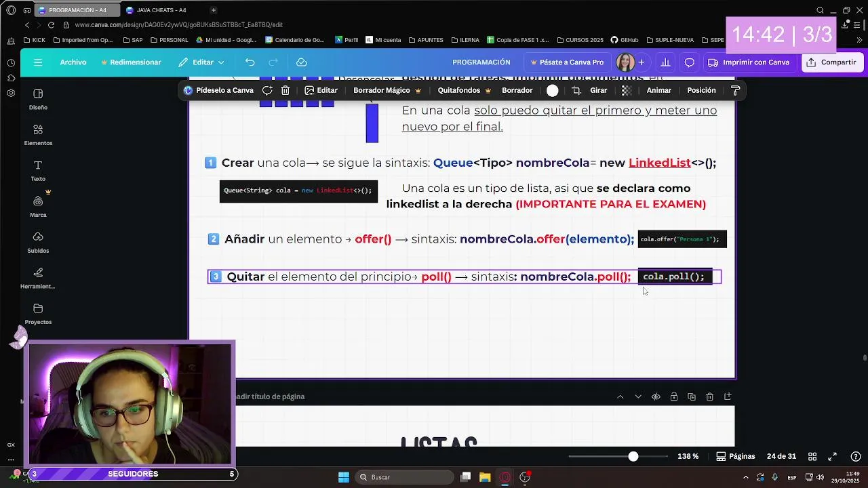Click the Borrador button
Viewport: 868px width, 488px height.
(517, 90)
